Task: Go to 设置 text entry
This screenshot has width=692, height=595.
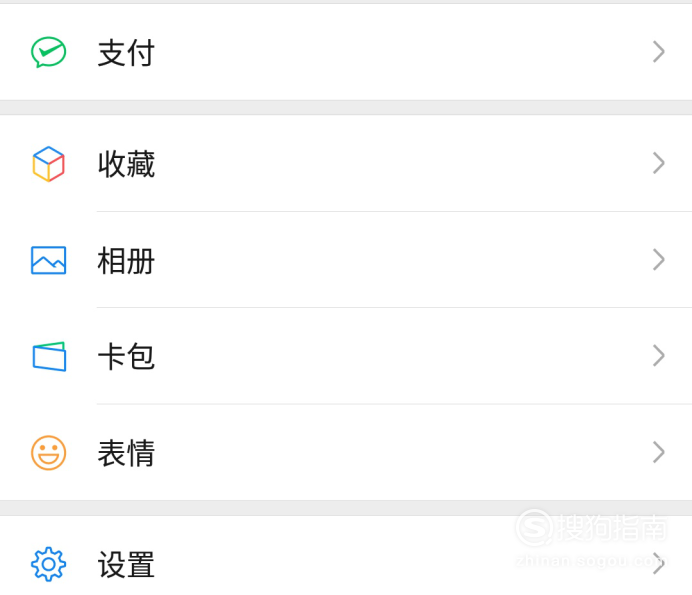Action: [x=126, y=564]
